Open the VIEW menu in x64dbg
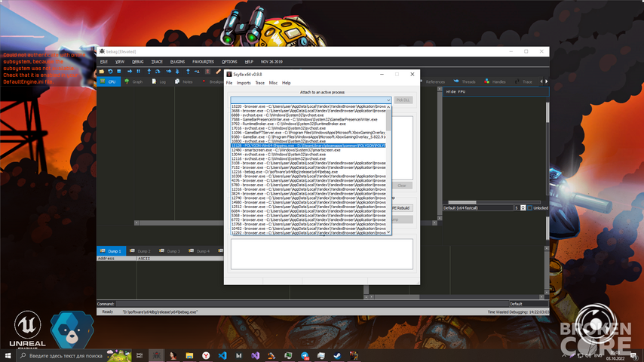 click(119, 62)
